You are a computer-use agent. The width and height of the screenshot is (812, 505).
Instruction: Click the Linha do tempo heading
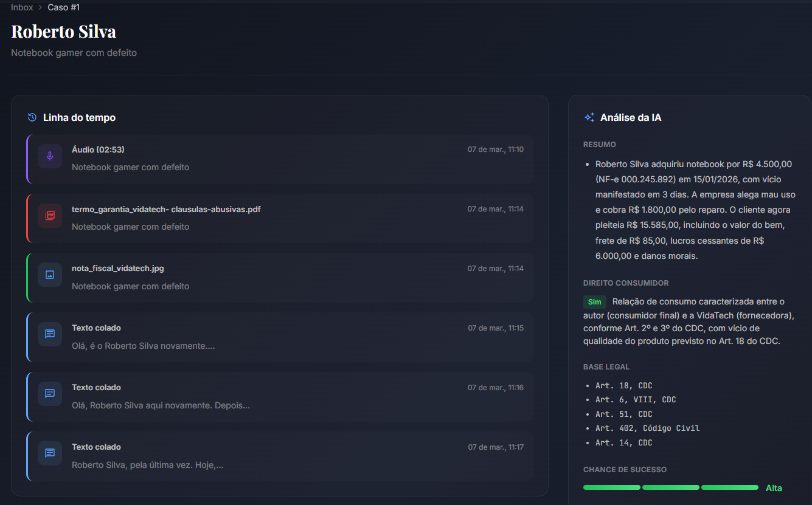click(x=79, y=117)
